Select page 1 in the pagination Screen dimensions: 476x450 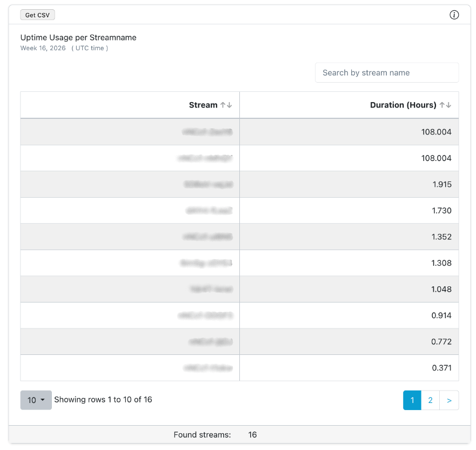(412, 400)
